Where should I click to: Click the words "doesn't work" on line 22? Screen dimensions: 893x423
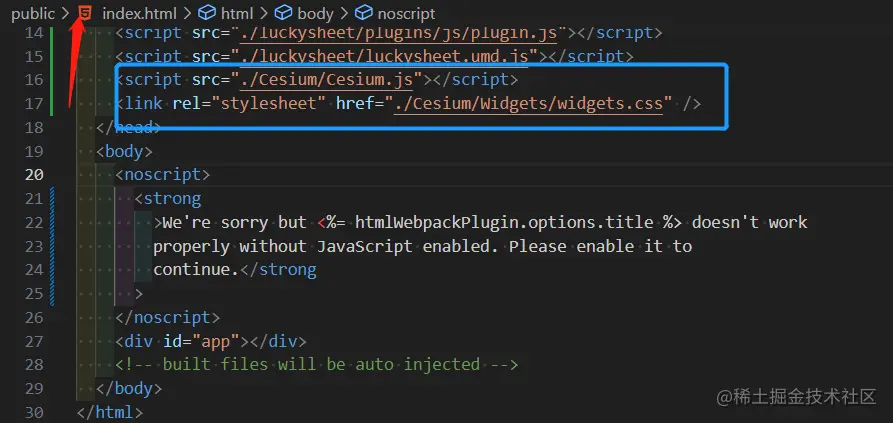point(749,222)
